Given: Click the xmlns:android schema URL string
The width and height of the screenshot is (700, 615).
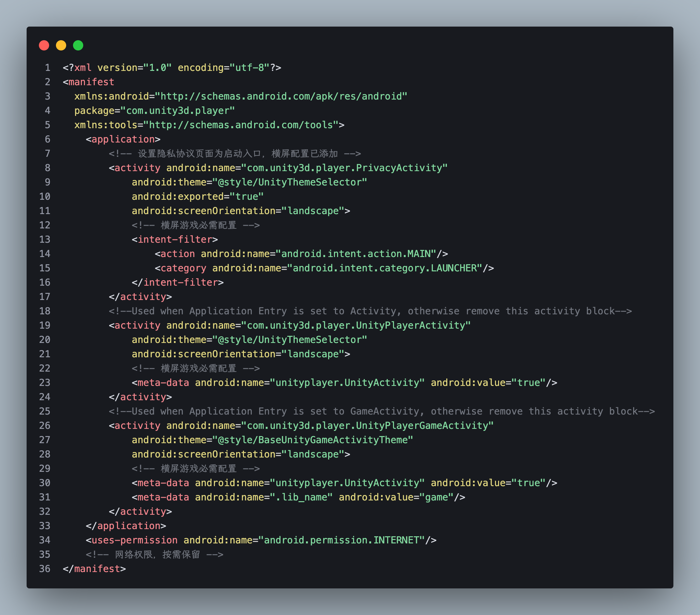Looking at the screenshot, I should tap(281, 96).
